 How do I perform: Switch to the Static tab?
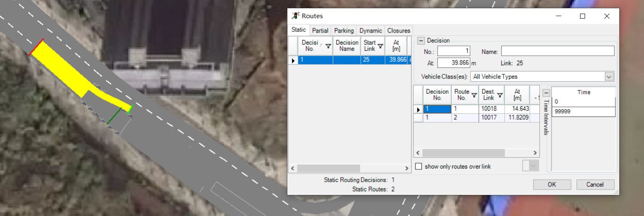pos(298,30)
